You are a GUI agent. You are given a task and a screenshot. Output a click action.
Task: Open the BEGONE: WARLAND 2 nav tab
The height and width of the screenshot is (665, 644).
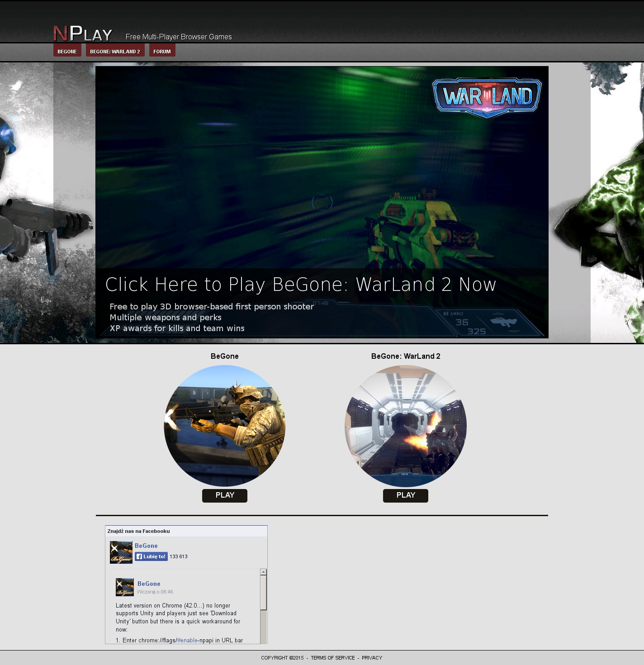115,51
